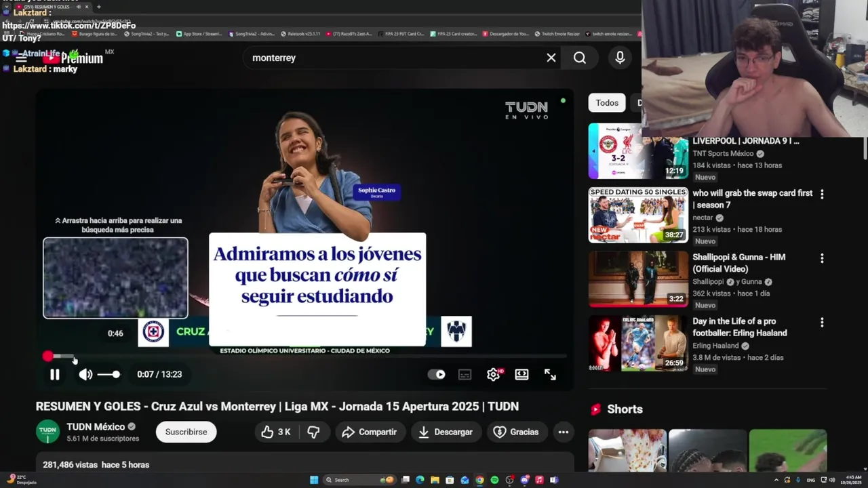Send thanks with Gracias button
The image size is (868, 488).
pos(516,432)
